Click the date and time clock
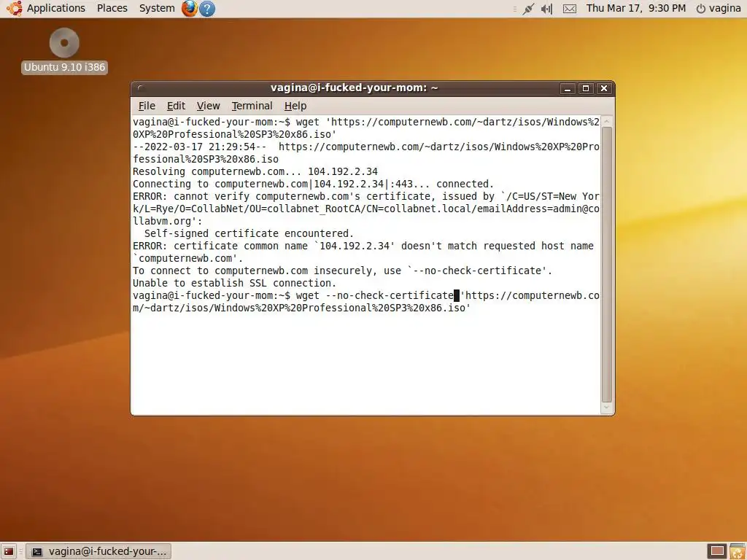The height and width of the screenshot is (560, 747). click(x=636, y=8)
